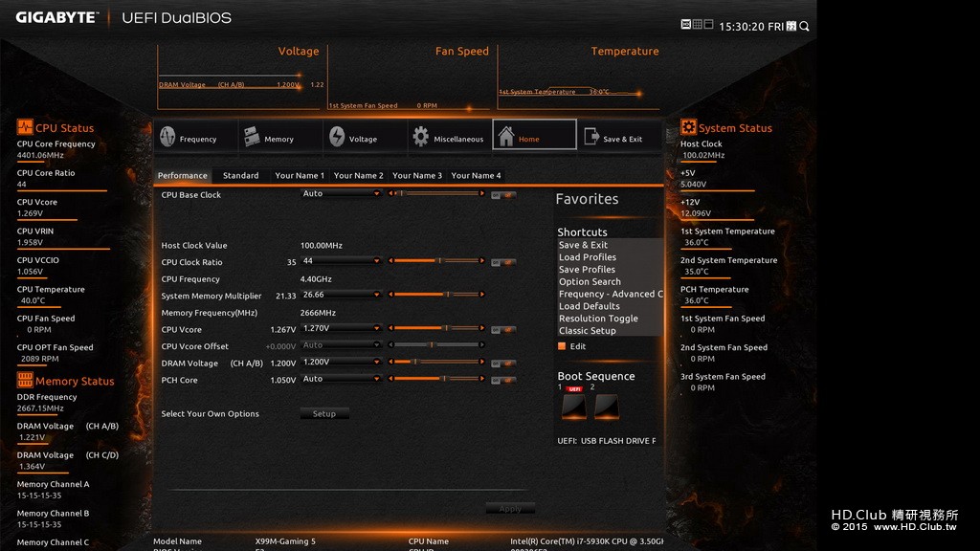
Task: Click UEFI: USB FLASH DRIVE boot text
Action: coord(607,441)
